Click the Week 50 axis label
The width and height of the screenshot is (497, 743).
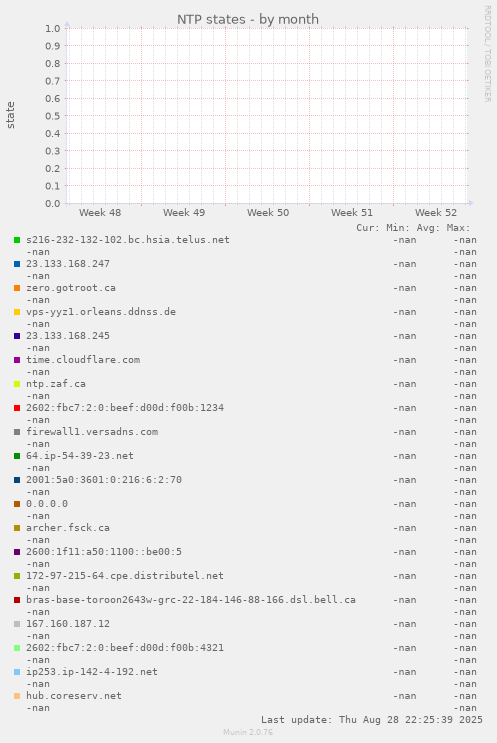pos(268,213)
